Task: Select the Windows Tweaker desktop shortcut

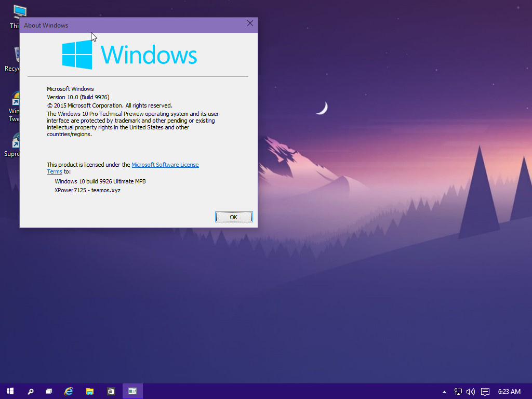Action: (15, 100)
